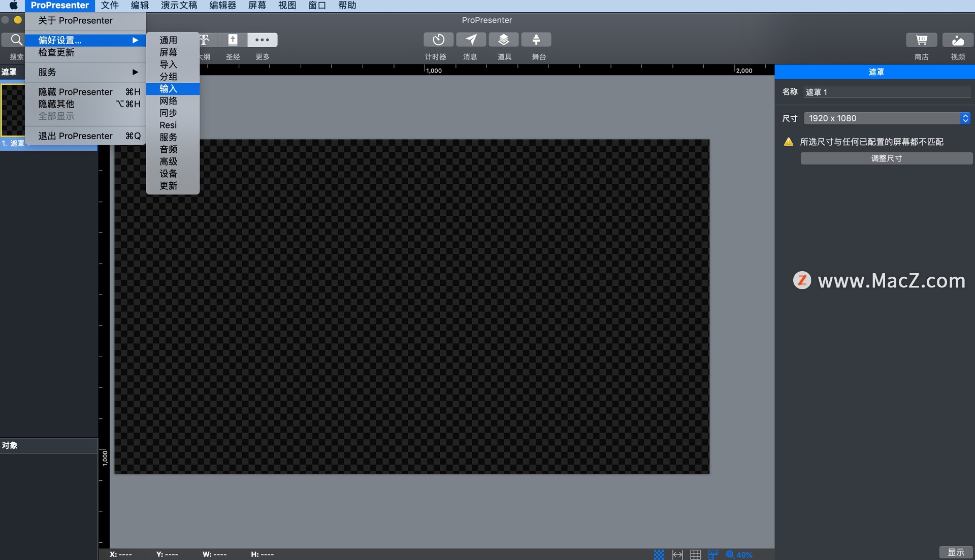Expand the 偏好设置 submenu arrow
The height and width of the screenshot is (560, 975).
[135, 40]
